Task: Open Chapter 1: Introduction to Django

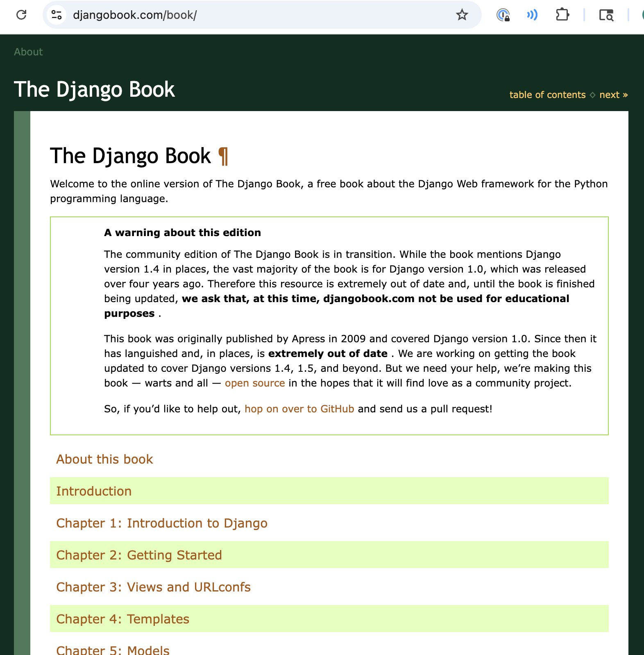Action: 161,523
